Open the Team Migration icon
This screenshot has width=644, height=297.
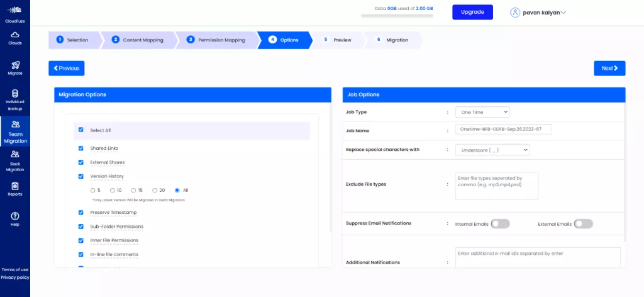click(15, 124)
